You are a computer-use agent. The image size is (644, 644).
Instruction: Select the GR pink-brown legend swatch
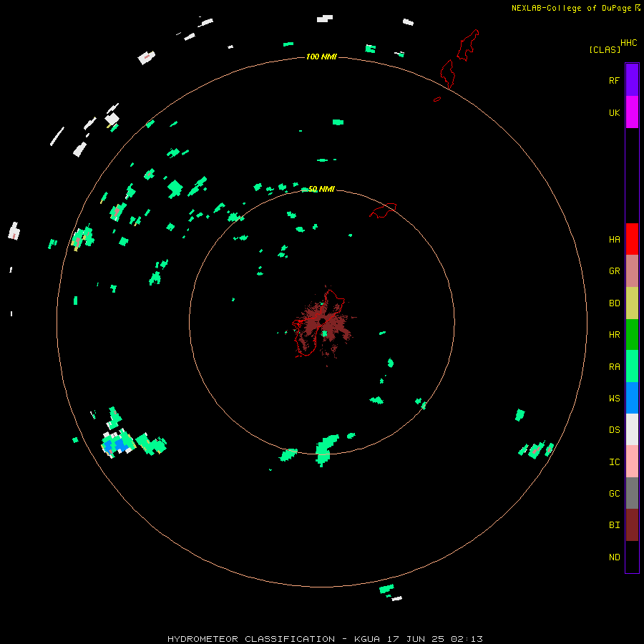tap(632, 271)
